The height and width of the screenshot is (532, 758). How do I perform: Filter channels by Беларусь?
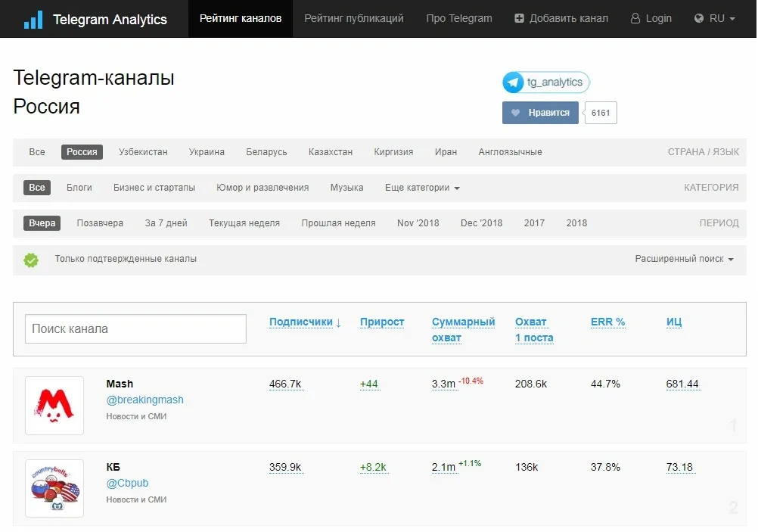coord(266,152)
